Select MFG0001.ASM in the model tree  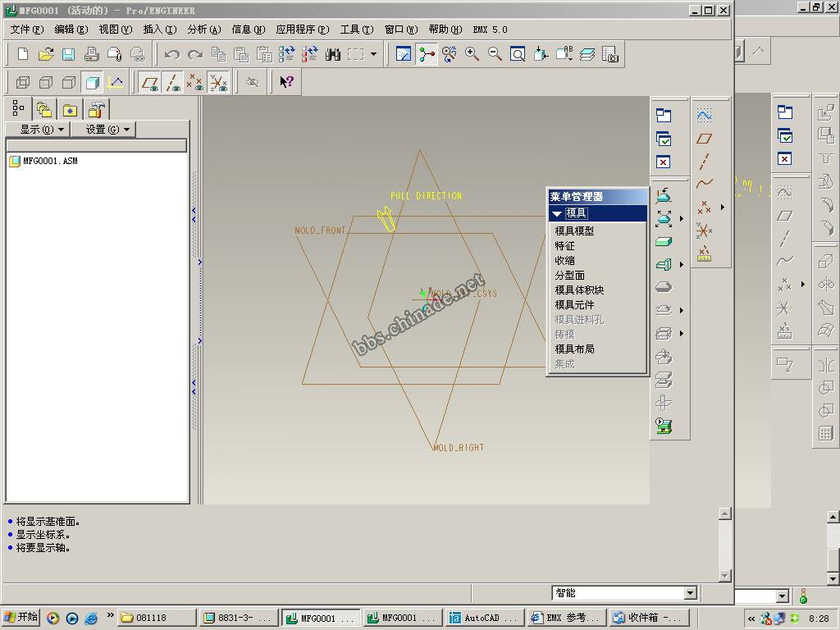pos(49,162)
